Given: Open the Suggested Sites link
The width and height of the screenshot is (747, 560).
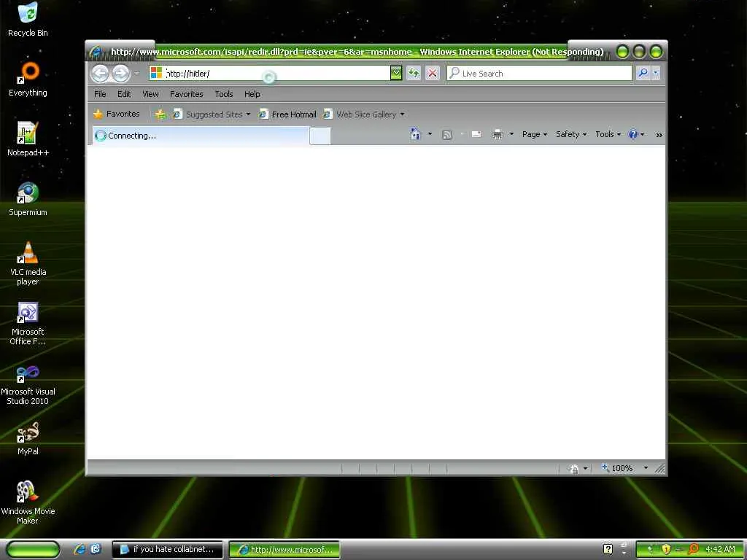Looking at the screenshot, I should (208, 114).
